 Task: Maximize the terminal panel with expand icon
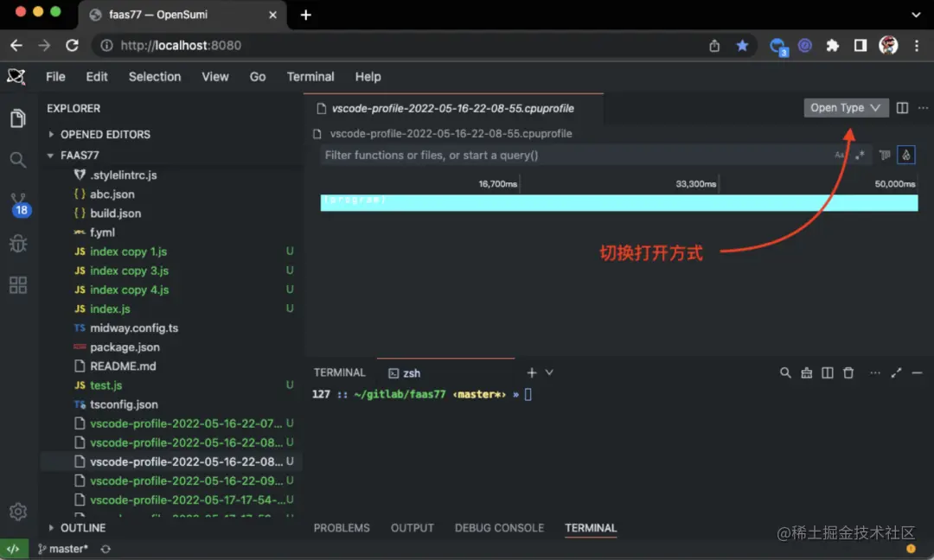point(896,372)
